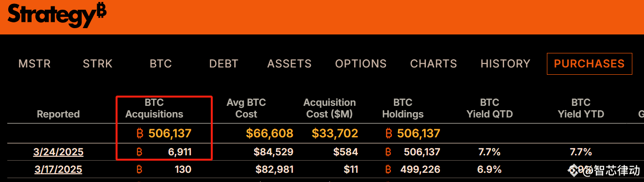Screen dimensions: 644x182
Task: Click the Strategy logo in the header
Action: 57,15
